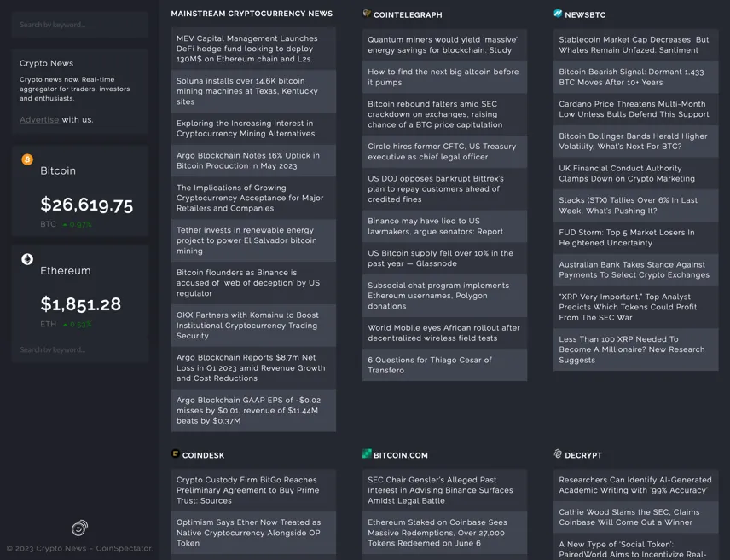
Task: Click the Ethereum price $1,851.28
Action: click(x=80, y=304)
